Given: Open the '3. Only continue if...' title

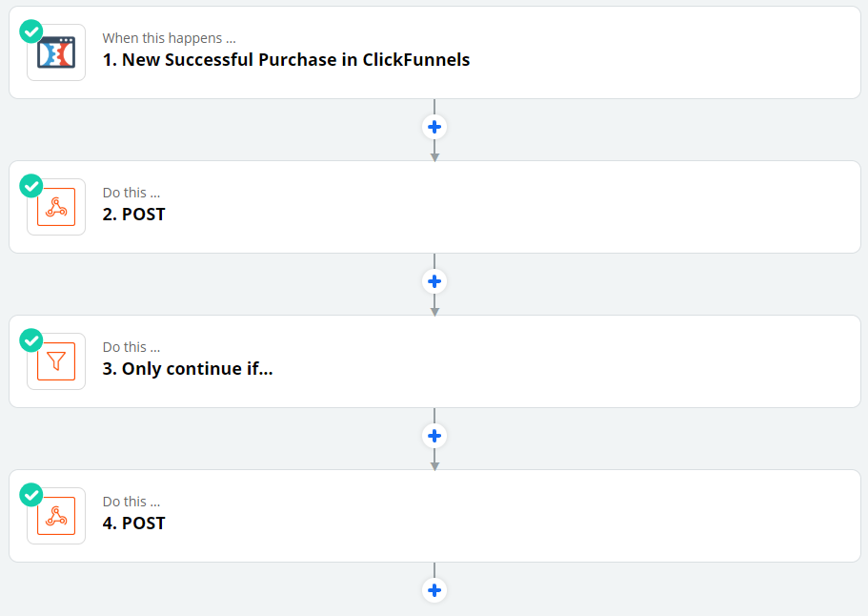Looking at the screenshot, I should [x=188, y=369].
